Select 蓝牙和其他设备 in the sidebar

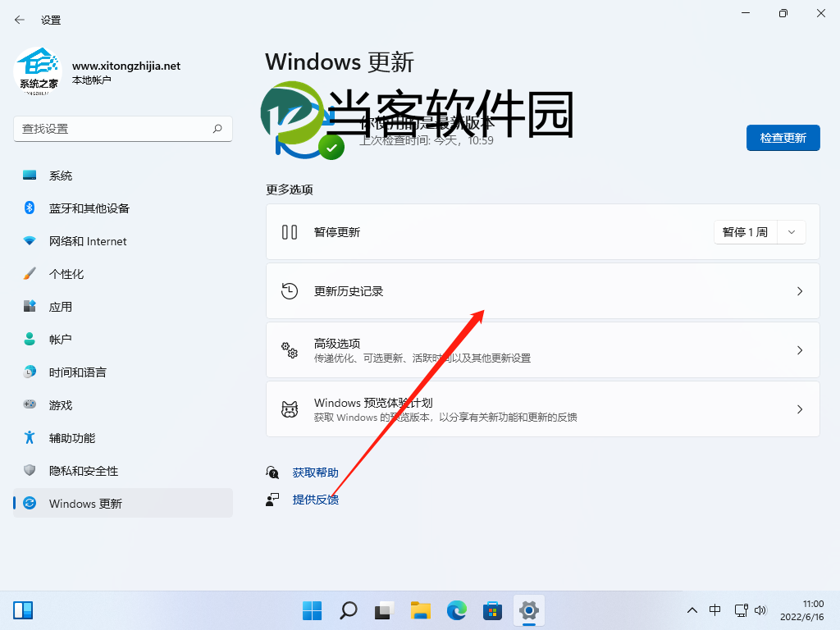82,208
